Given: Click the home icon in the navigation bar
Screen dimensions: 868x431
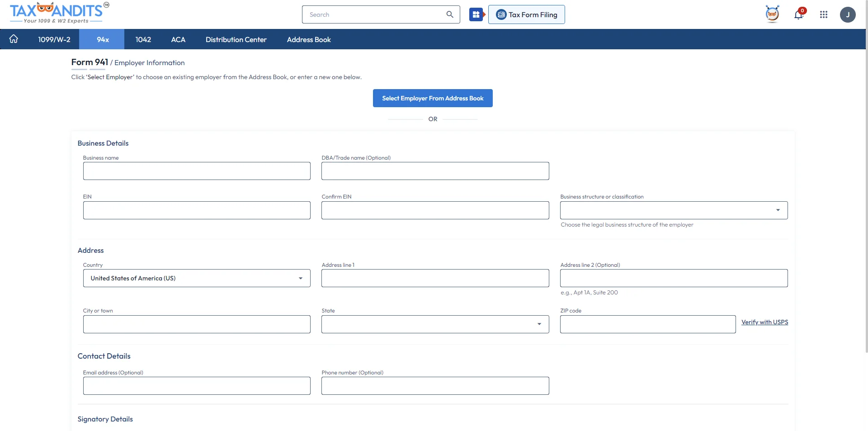Looking at the screenshot, I should pyautogui.click(x=14, y=39).
